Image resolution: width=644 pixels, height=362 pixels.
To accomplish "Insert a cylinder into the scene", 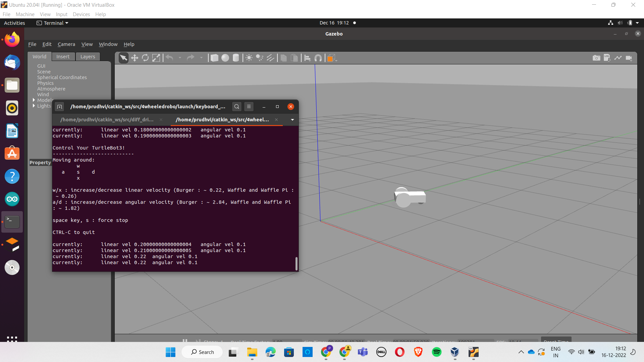I will [236, 58].
